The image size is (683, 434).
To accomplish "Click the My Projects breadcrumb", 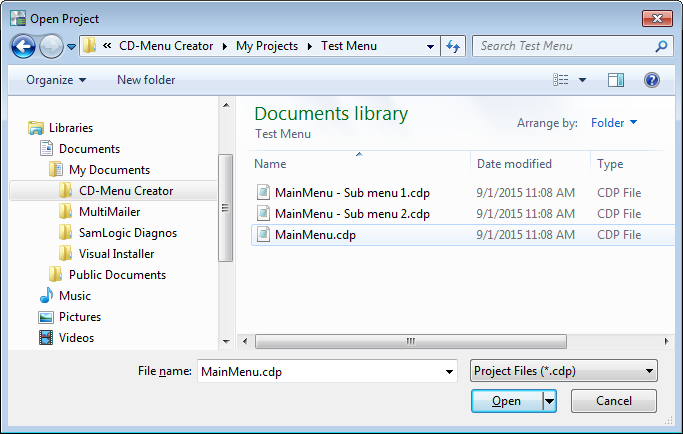I will [x=267, y=46].
